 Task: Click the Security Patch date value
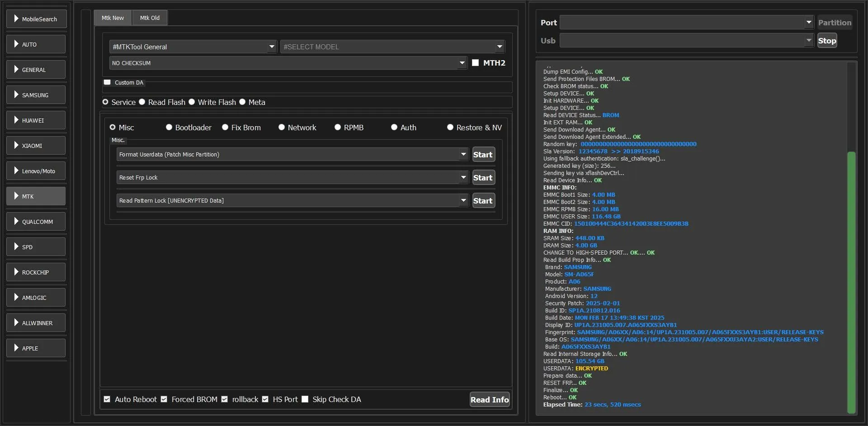pos(603,303)
